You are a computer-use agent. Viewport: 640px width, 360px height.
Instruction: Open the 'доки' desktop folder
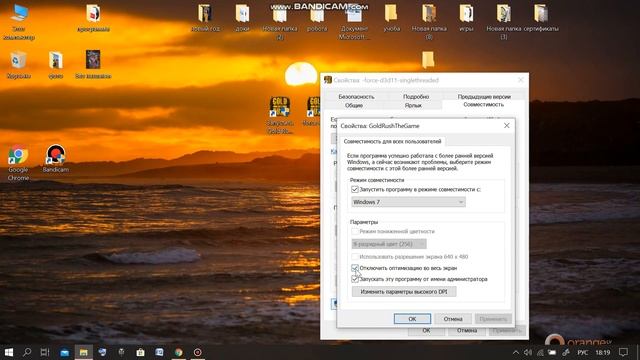click(242, 18)
